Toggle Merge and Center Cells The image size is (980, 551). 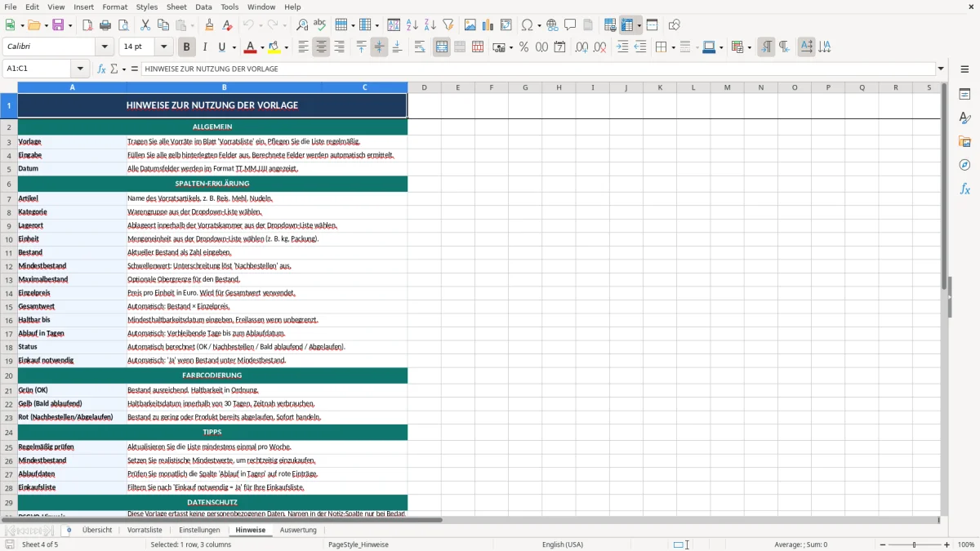coord(442,47)
